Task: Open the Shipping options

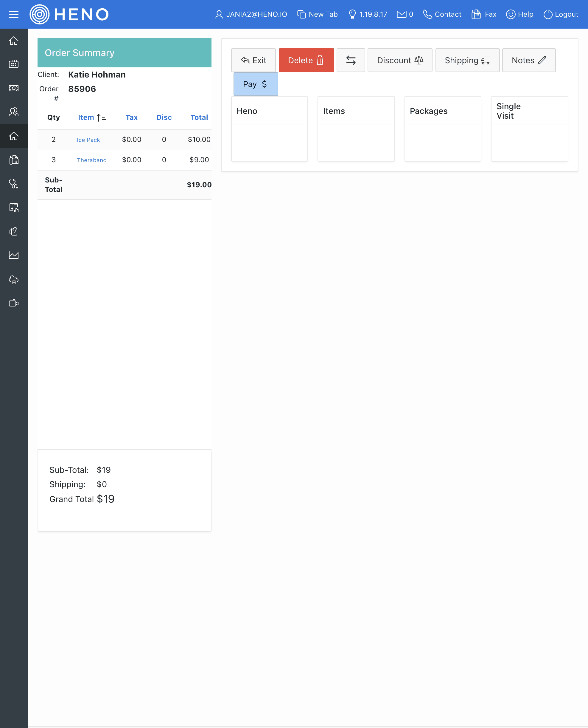Action: [x=467, y=60]
